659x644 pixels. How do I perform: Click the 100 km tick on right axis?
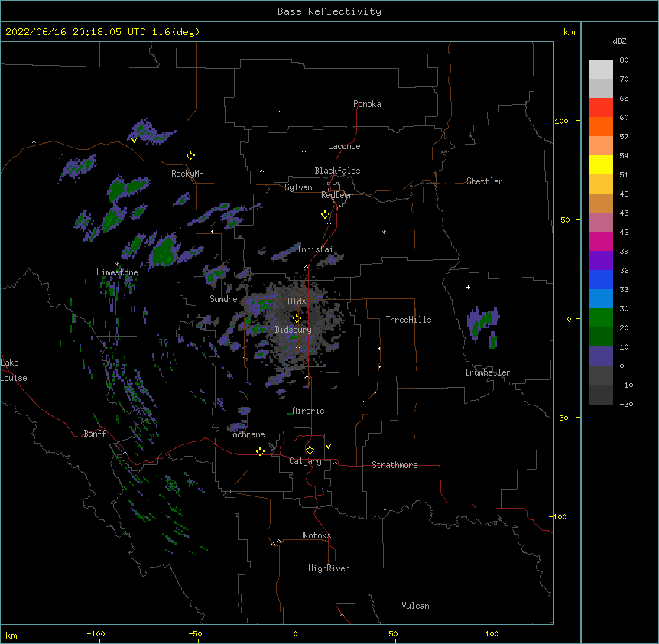coord(561,121)
